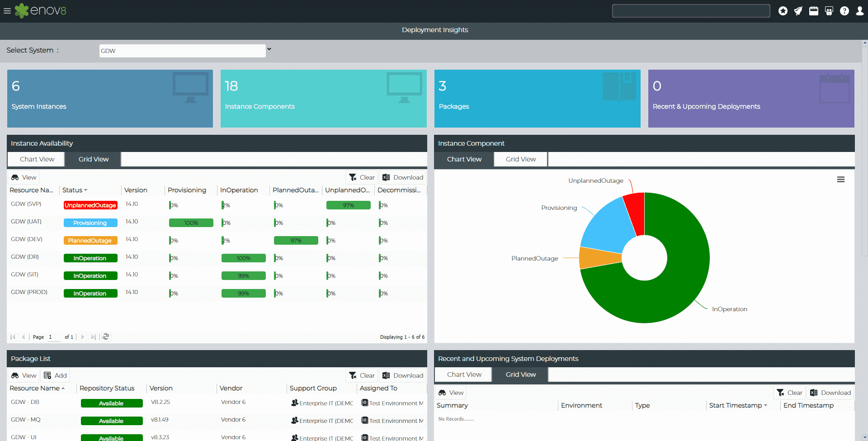Download the Package List
This screenshot has height=441, width=868.
403,375
